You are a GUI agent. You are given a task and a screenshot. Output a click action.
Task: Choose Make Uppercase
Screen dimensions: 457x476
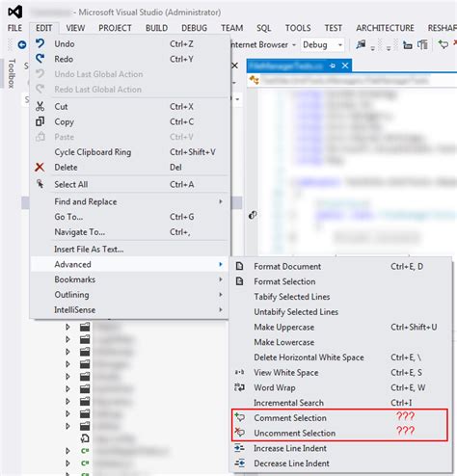coord(340,327)
